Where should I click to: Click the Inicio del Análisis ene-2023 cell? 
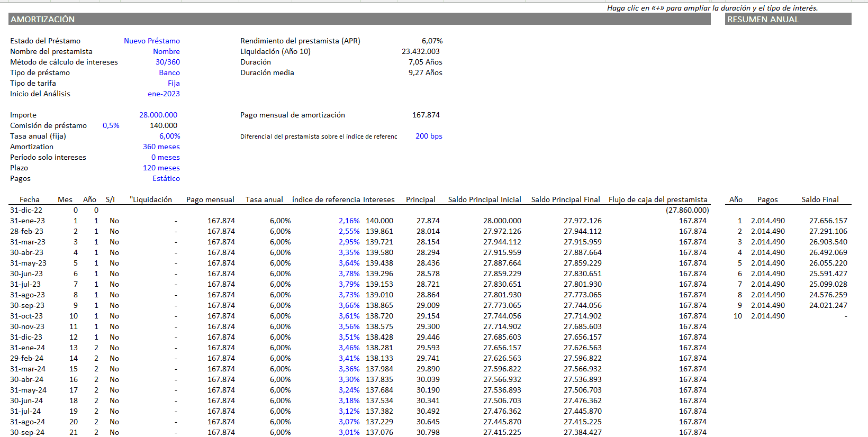pos(164,94)
